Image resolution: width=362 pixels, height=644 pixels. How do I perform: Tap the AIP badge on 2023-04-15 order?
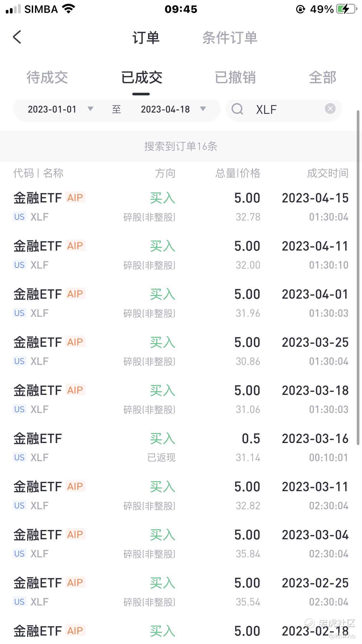[x=75, y=198]
